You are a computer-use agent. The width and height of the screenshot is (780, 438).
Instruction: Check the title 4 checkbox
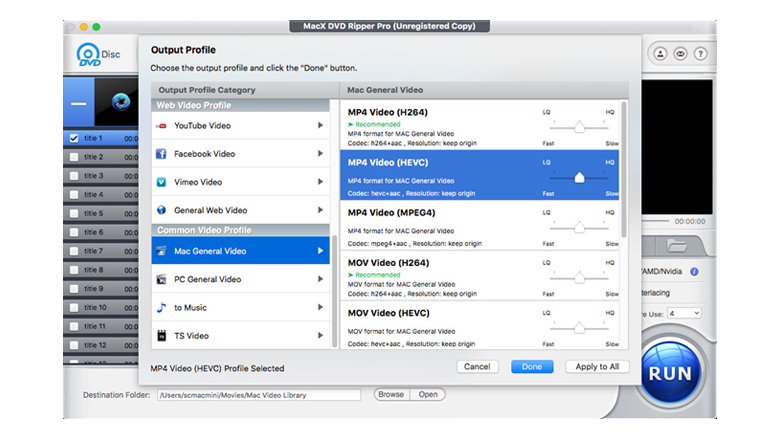[x=74, y=195]
